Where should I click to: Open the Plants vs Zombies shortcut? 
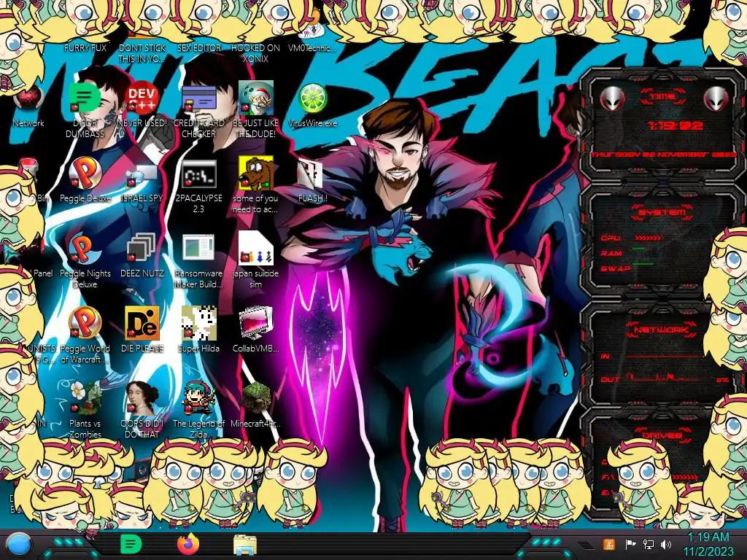coord(85,398)
